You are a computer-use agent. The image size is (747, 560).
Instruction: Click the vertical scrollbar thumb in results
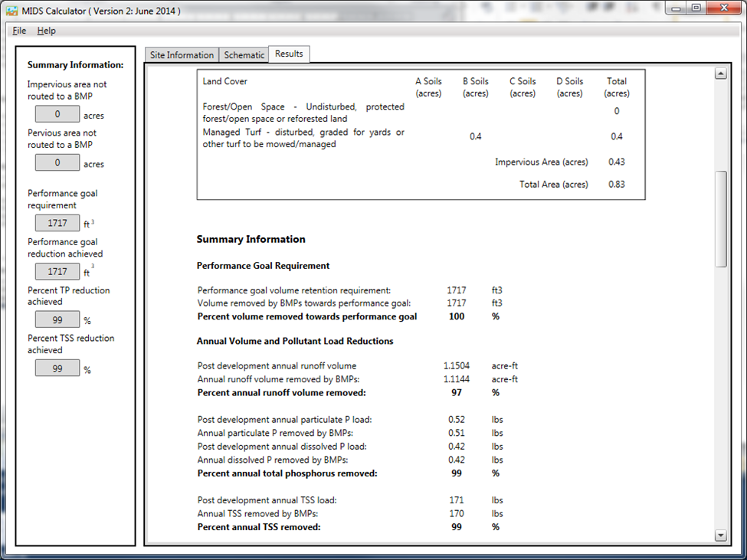(x=720, y=218)
